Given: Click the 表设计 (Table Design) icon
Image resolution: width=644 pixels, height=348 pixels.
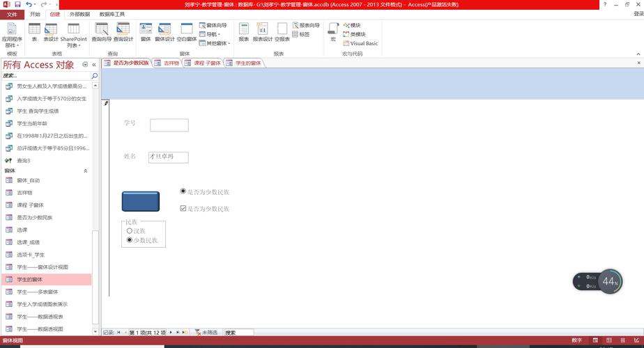Looking at the screenshot, I should click(51, 32).
